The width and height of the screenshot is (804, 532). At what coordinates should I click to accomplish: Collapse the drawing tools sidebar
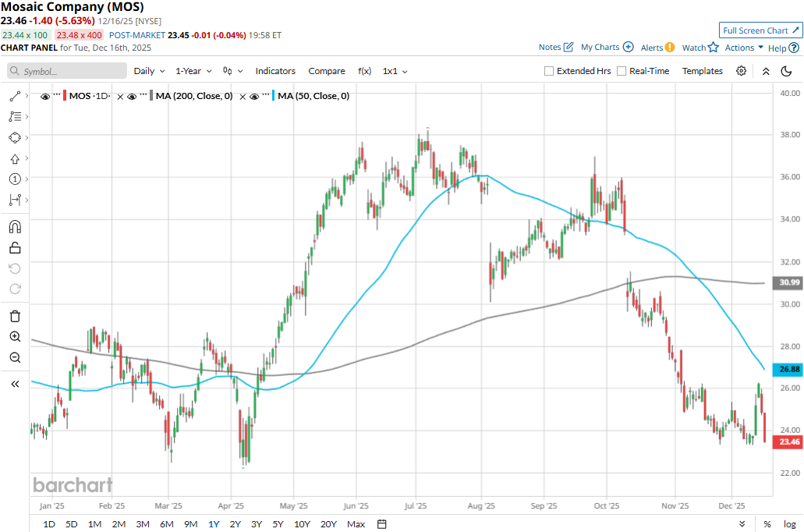click(x=15, y=384)
